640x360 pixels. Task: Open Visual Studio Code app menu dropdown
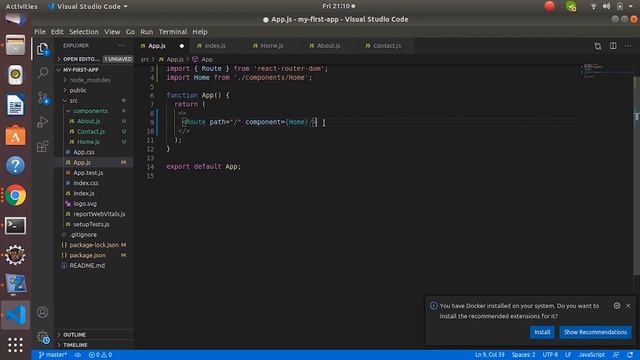(x=88, y=6)
